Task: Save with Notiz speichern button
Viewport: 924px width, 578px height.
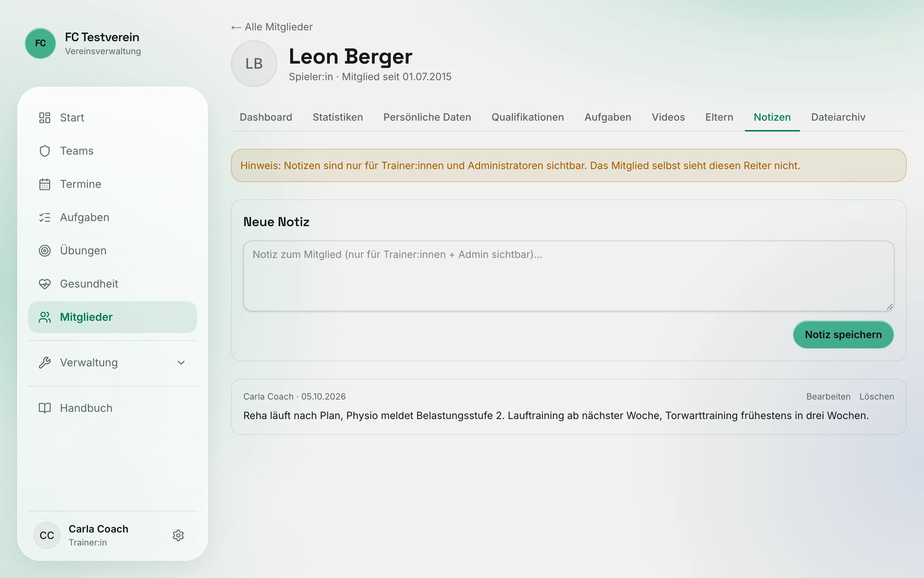Action: (x=843, y=335)
